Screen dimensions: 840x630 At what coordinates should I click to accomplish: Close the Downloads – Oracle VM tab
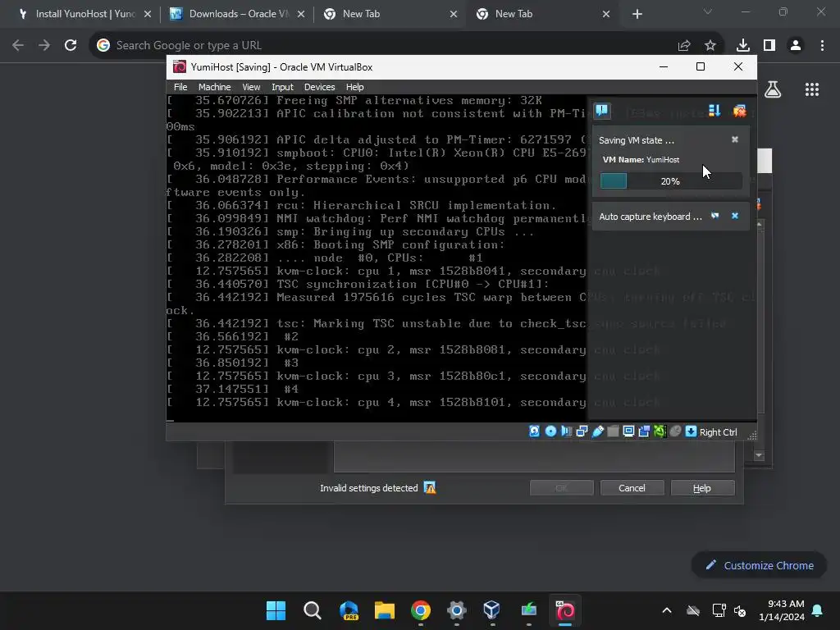tap(301, 14)
